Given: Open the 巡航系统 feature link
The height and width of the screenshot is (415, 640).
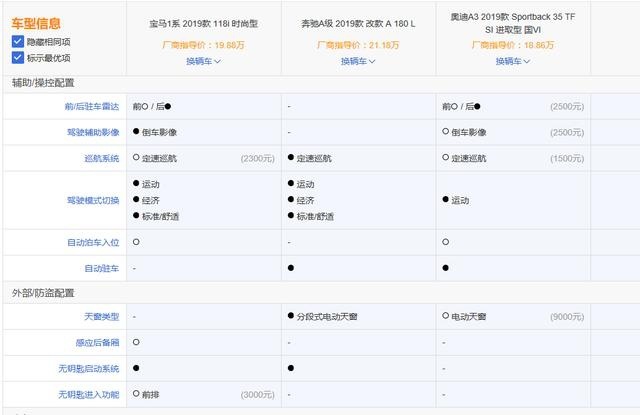Looking at the screenshot, I should (102, 158).
